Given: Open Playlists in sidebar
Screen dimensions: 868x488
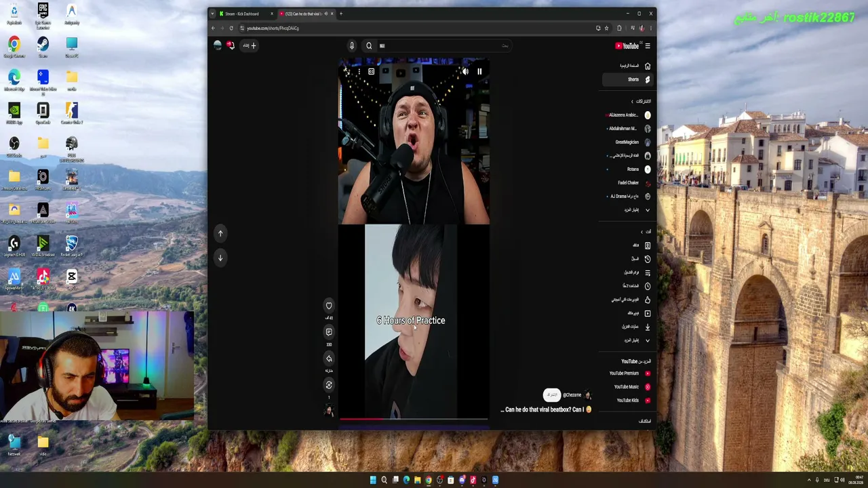Looking at the screenshot, I should (628, 272).
